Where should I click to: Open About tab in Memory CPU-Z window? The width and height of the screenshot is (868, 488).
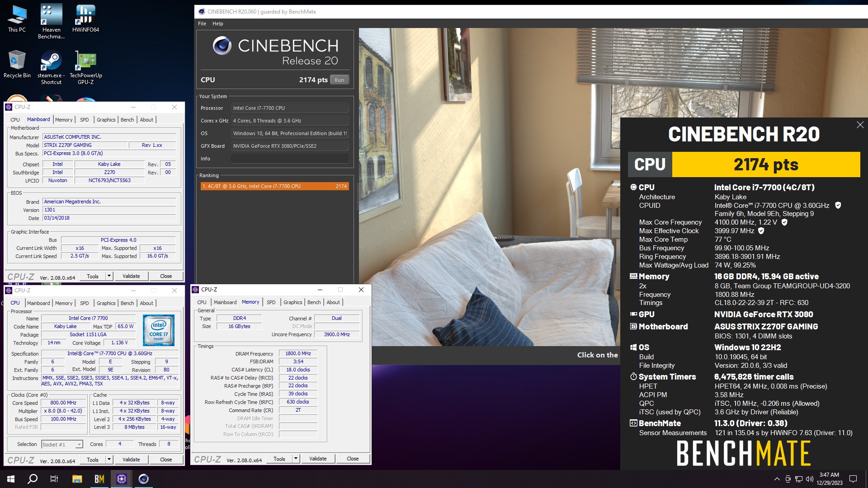pos(333,302)
